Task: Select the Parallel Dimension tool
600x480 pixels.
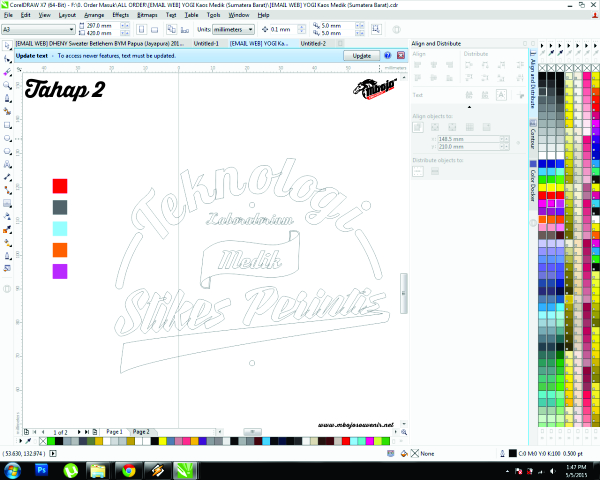Action: coord(7,177)
